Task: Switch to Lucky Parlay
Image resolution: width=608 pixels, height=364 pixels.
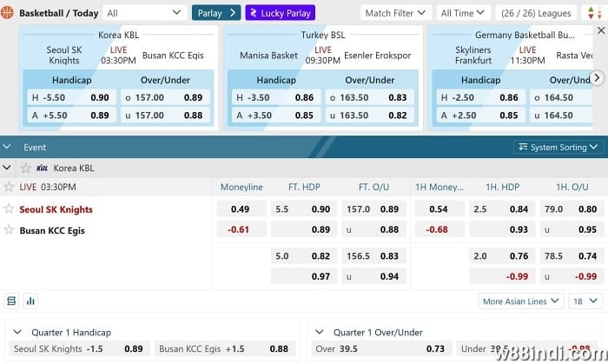Action: point(280,13)
